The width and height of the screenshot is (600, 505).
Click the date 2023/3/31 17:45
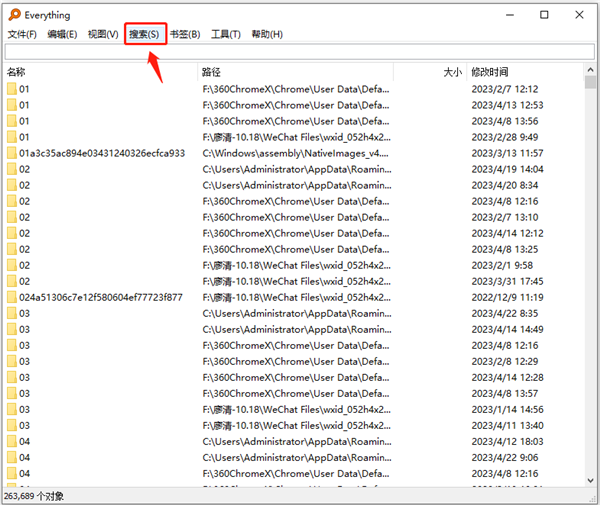click(507, 282)
